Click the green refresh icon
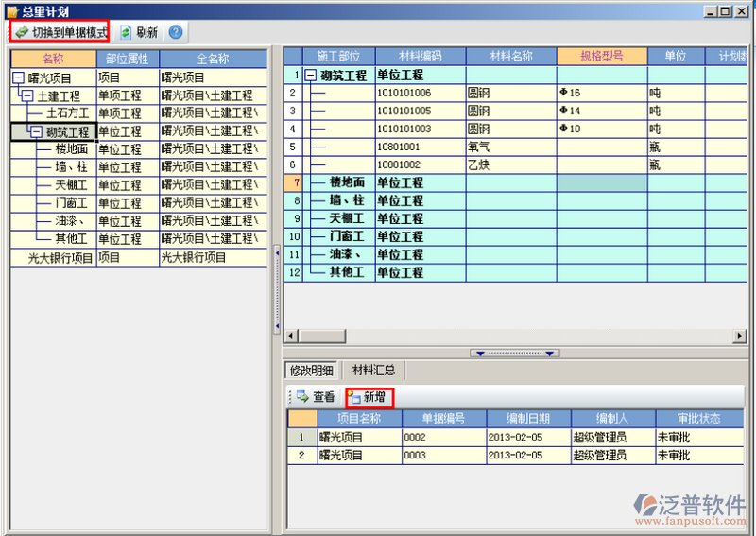Image resolution: width=756 pixels, height=536 pixels. click(x=125, y=32)
